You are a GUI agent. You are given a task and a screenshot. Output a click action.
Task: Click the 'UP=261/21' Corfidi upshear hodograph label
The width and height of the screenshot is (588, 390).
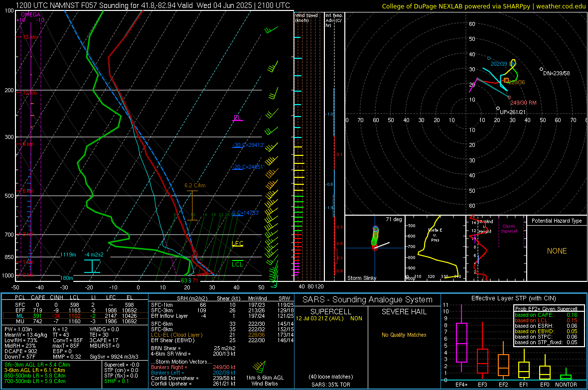(x=513, y=112)
